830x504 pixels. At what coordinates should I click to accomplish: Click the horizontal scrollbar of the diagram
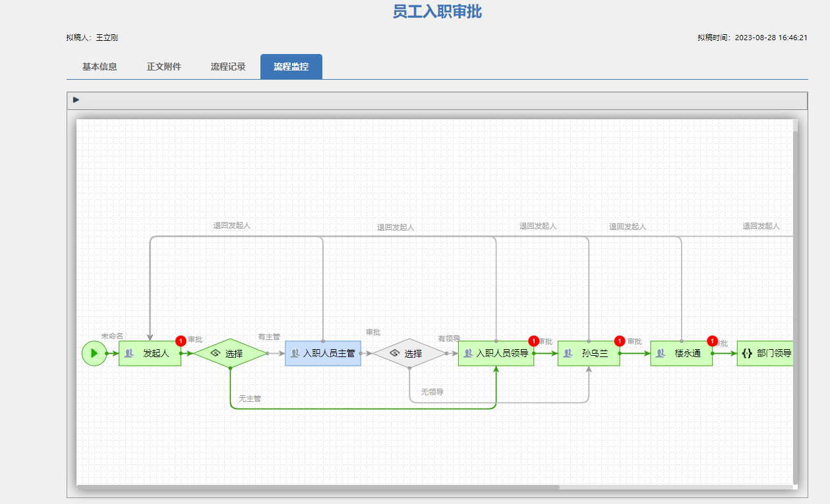[318, 488]
